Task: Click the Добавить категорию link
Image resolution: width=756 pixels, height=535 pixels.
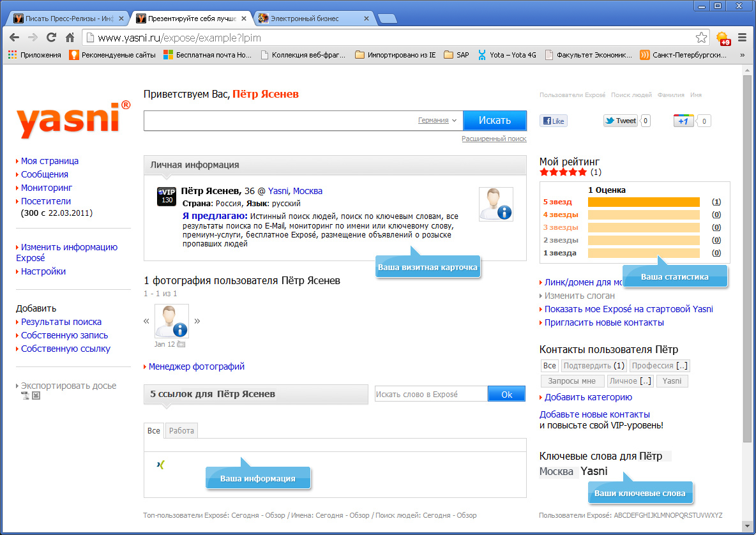Action: [588, 398]
